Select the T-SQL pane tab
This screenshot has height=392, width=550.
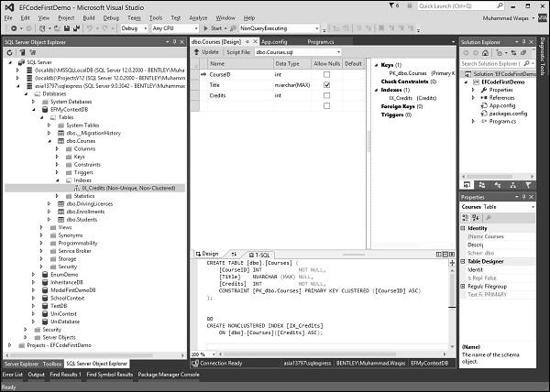(x=260, y=254)
